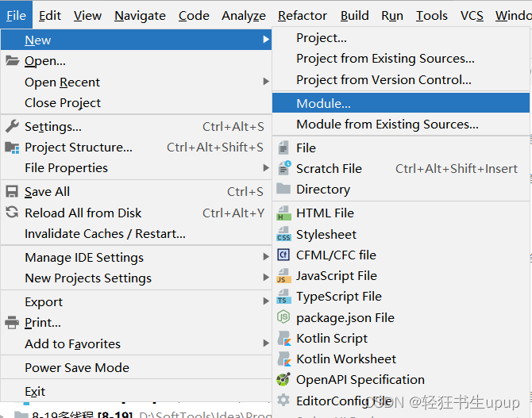532x418 pixels.
Task: Open the Refactor menu
Action: point(303,16)
